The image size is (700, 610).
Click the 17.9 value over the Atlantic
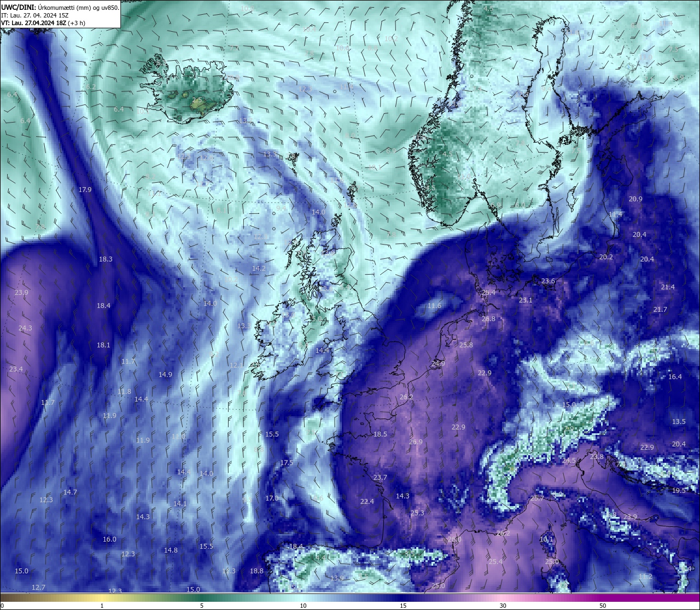[x=85, y=190]
